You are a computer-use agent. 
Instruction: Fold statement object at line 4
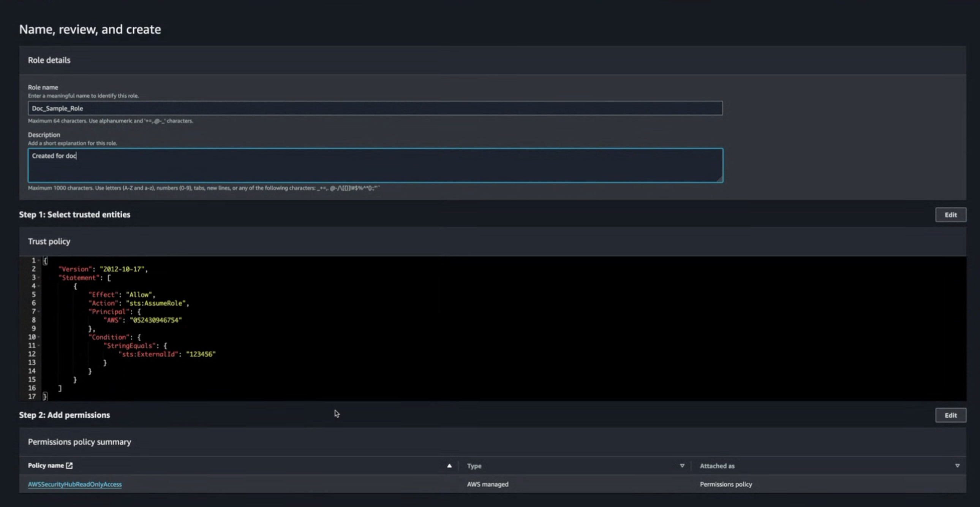(x=39, y=286)
